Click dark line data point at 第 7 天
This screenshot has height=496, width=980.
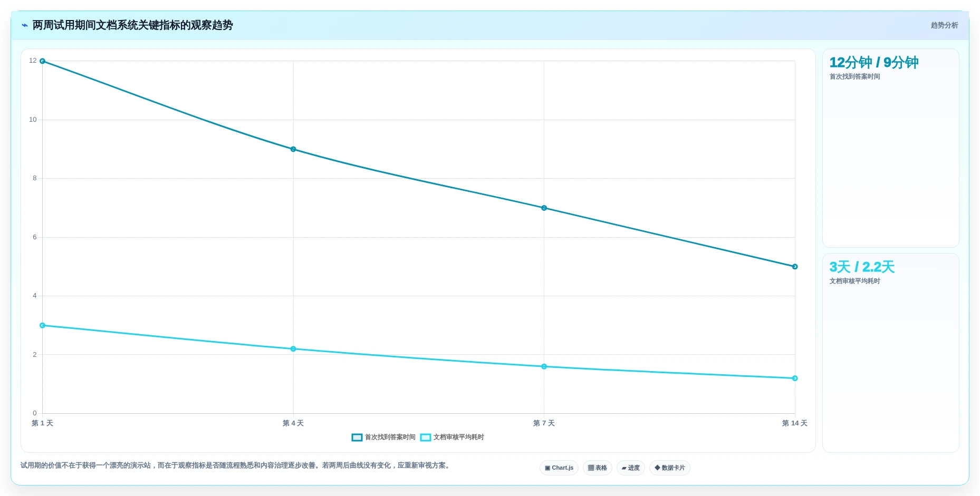pos(544,208)
